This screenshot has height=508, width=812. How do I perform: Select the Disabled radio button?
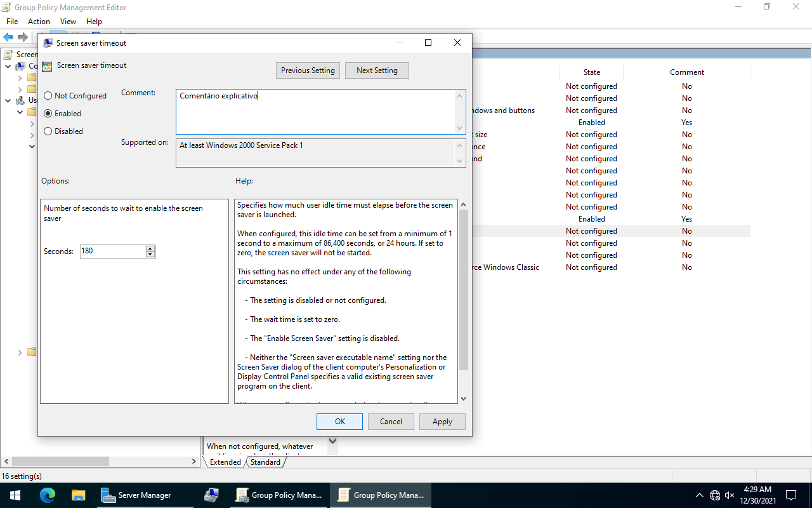click(x=48, y=131)
